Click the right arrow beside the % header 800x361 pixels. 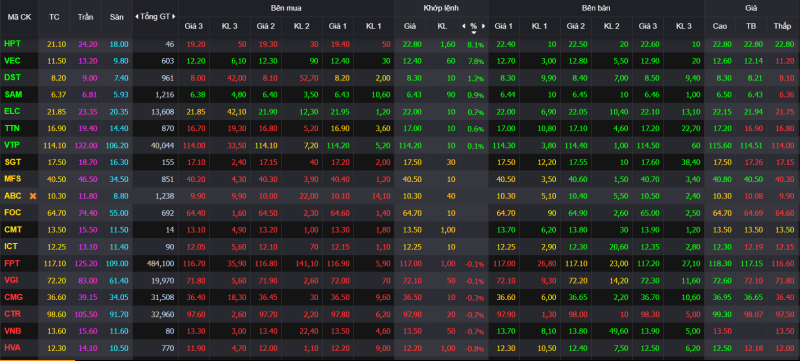(484, 26)
